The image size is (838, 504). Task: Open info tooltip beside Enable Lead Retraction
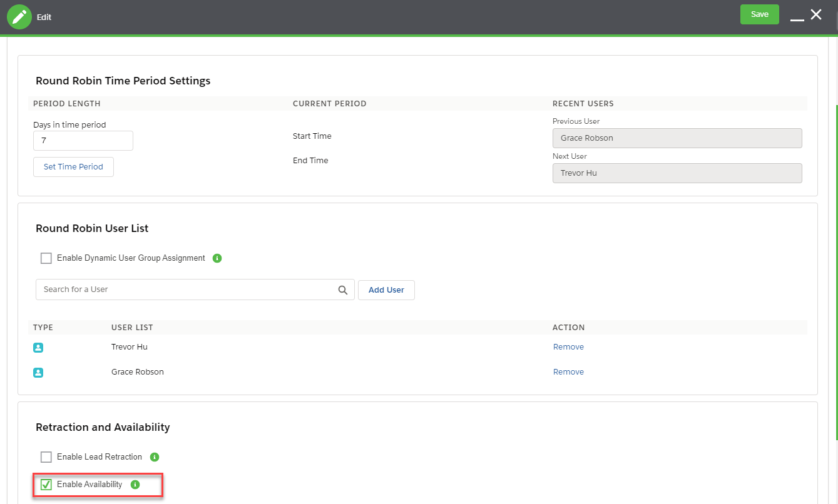[x=154, y=456]
